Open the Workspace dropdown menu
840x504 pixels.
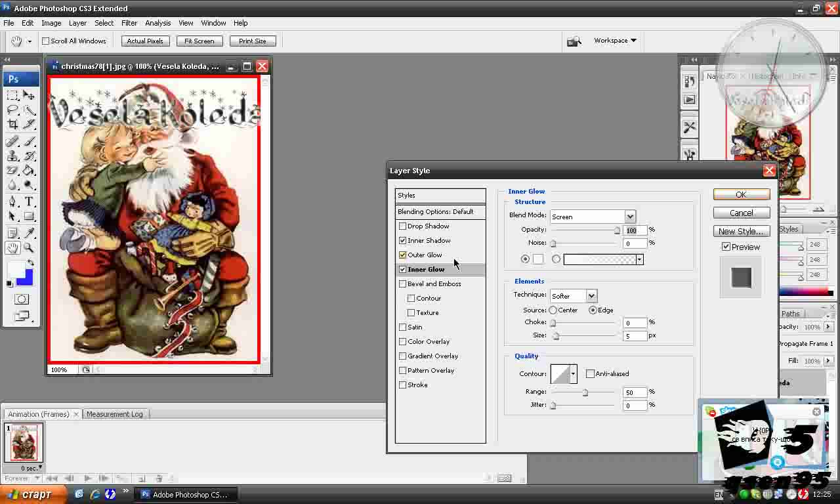(615, 41)
